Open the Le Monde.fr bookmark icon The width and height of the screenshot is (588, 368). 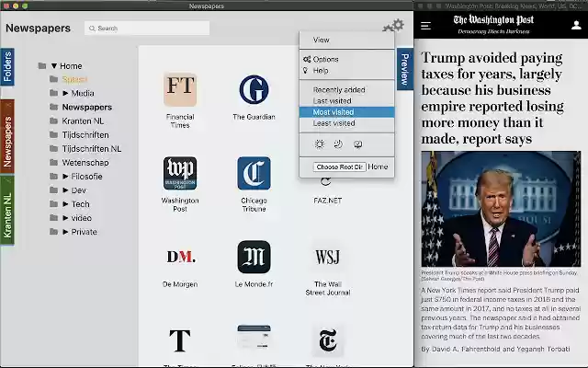(x=254, y=257)
